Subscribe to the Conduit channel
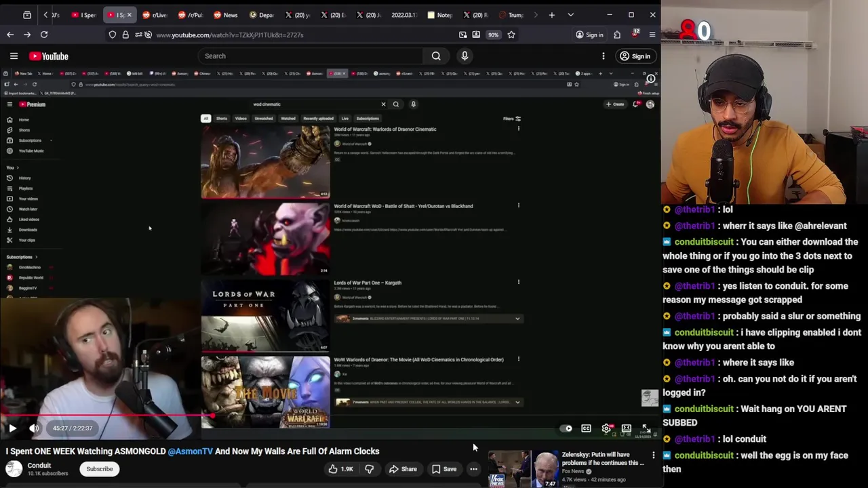The height and width of the screenshot is (488, 868). 100,469
